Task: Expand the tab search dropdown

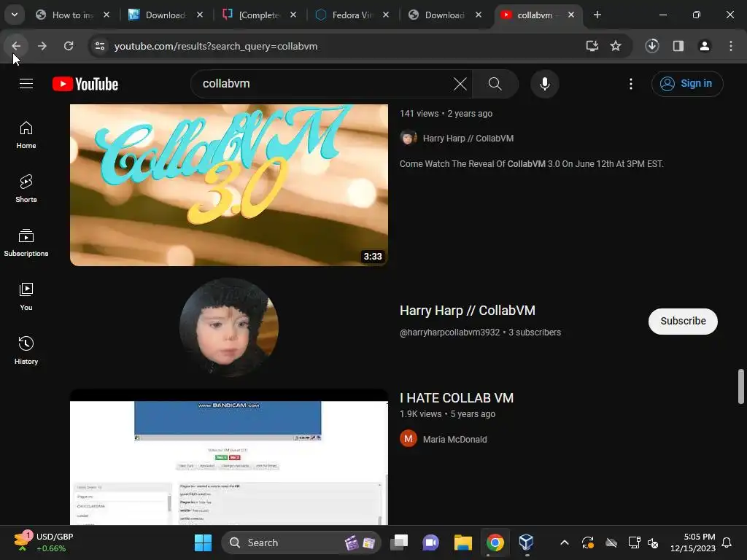Action: click(15, 15)
